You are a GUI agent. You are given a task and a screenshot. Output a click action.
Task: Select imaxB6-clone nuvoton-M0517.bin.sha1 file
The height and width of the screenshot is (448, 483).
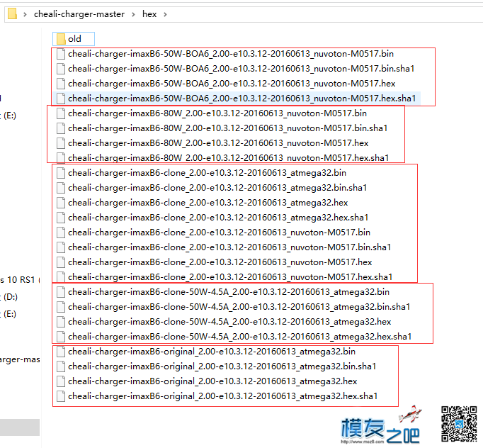point(224,247)
